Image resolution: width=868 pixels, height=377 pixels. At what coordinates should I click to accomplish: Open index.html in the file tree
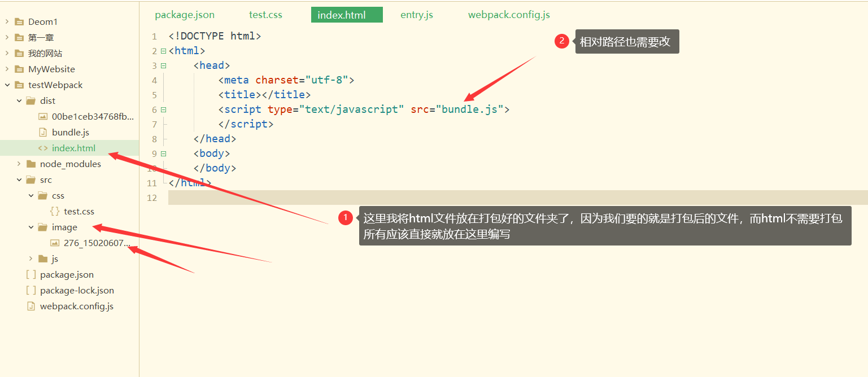coord(73,148)
